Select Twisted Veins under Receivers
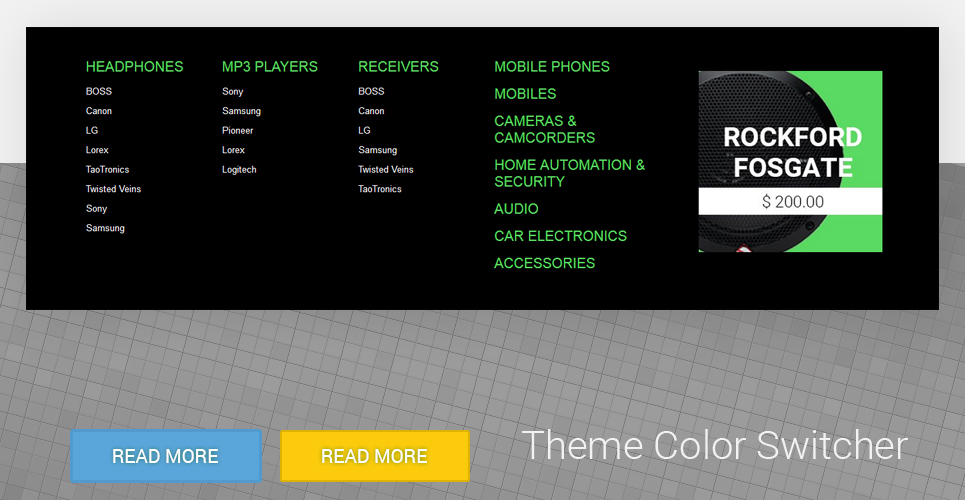Screen dimensions: 965x500 pos(385,169)
